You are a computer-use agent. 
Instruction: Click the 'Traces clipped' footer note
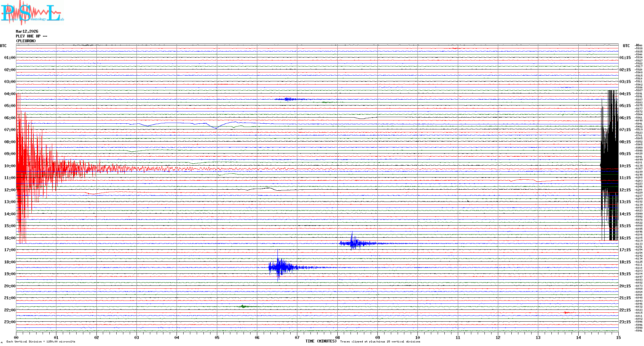tap(380, 342)
